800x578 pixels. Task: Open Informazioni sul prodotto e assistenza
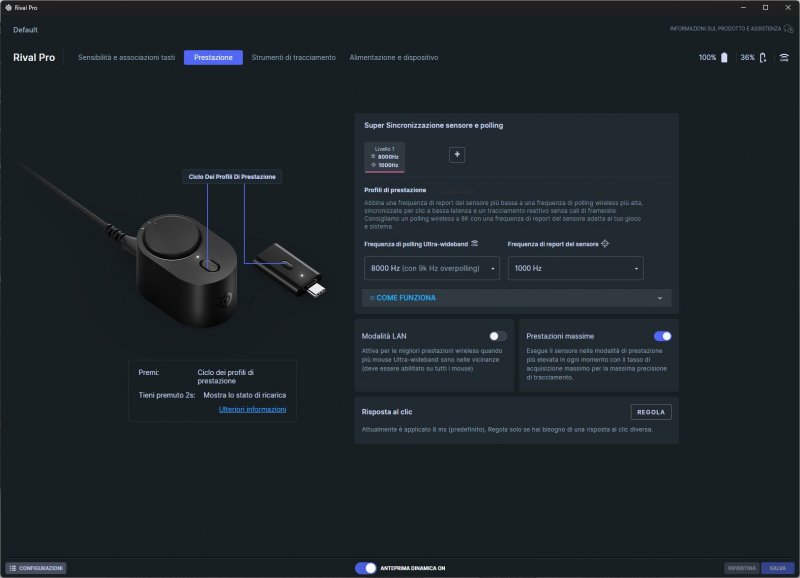(725, 29)
